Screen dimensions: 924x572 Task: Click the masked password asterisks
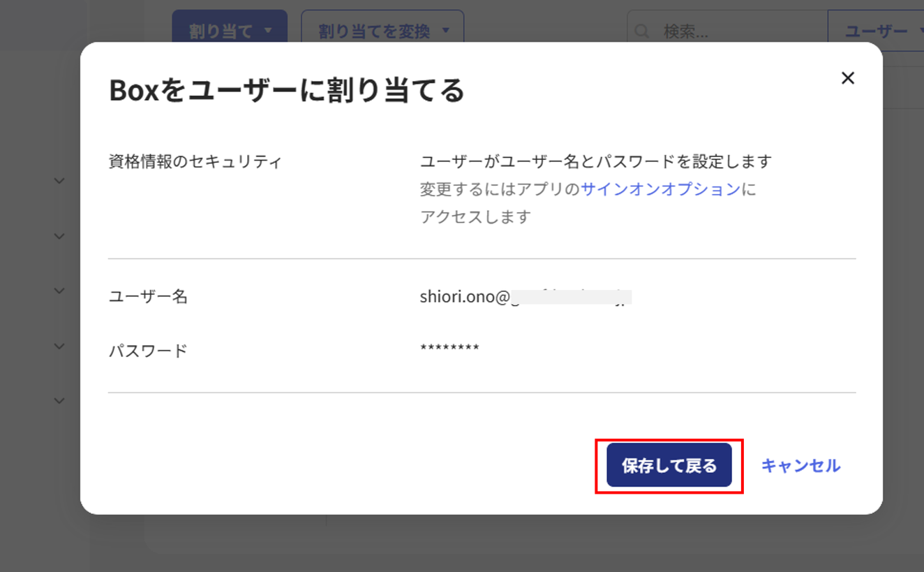(449, 349)
